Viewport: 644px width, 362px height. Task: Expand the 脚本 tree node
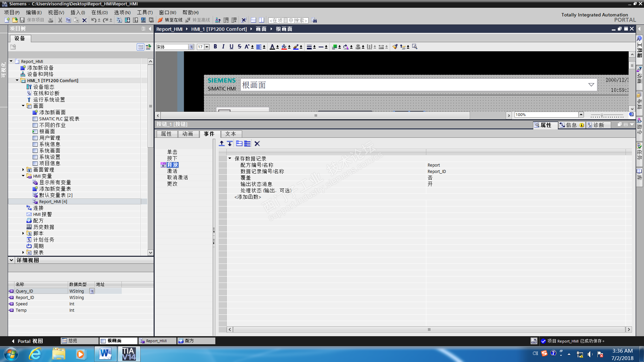pyautogui.click(x=23, y=233)
